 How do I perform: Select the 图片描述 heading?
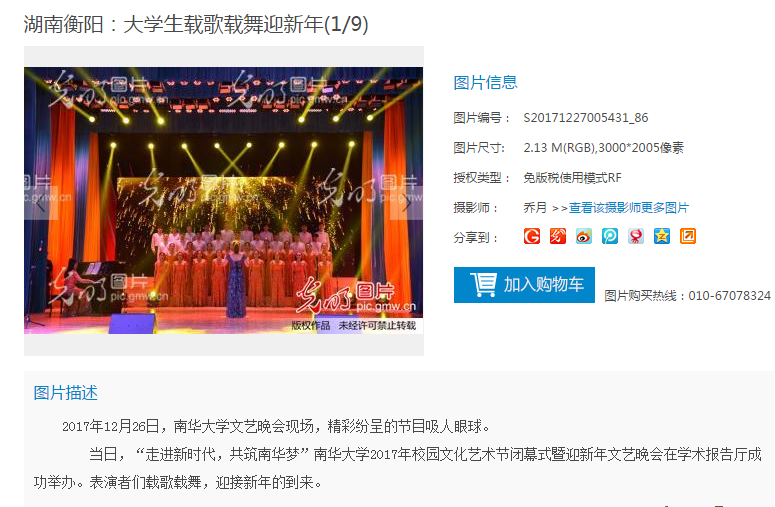click(66, 393)
